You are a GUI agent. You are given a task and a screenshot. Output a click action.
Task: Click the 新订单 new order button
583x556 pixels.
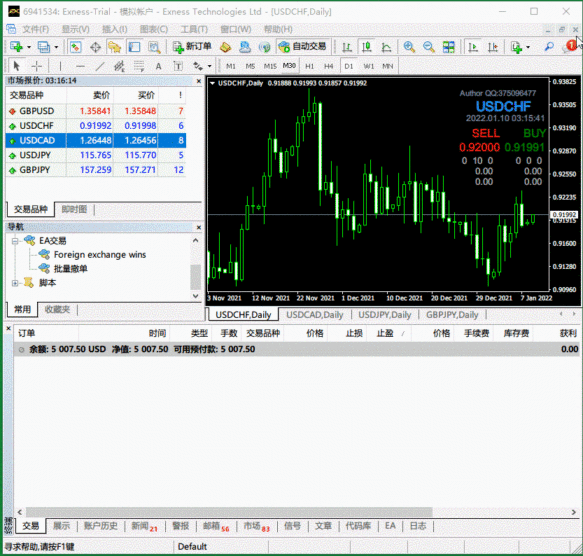point(192,46)
